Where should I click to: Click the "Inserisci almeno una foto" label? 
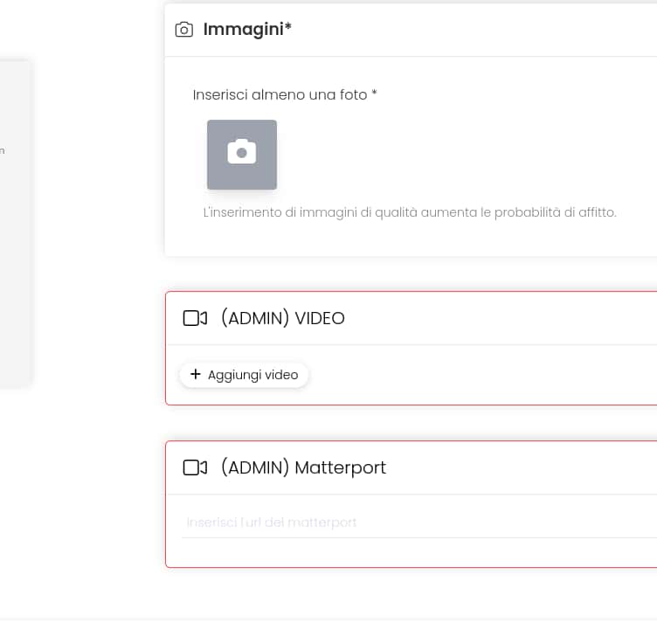[x=280, y=94]
